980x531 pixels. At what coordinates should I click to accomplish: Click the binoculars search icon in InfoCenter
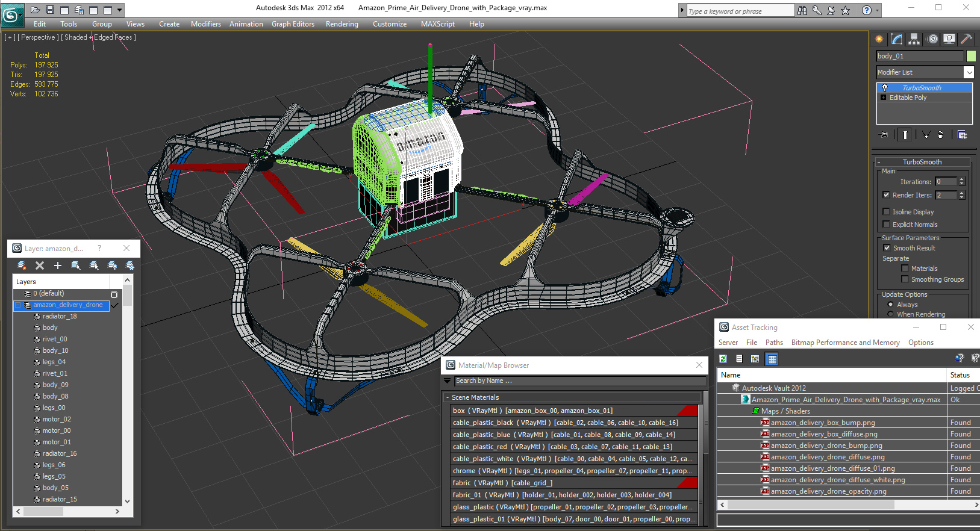coord(802,10)
